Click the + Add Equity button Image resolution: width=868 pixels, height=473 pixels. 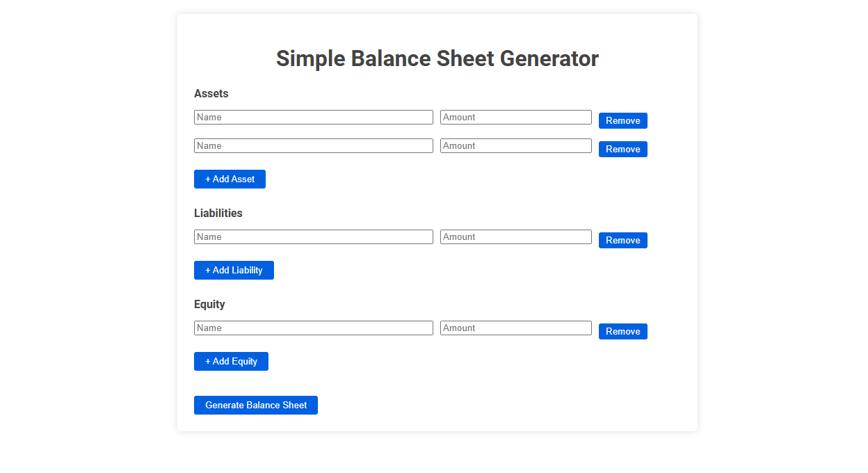[231, 361]
